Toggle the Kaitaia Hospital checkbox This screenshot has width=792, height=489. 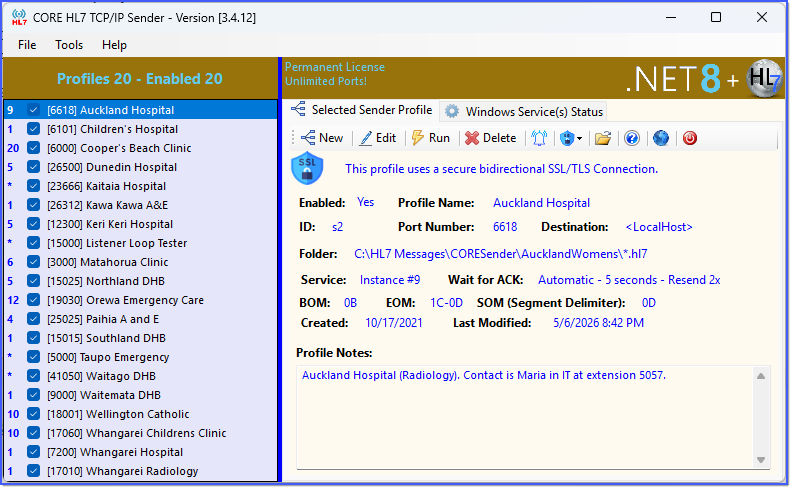(33, 186)
